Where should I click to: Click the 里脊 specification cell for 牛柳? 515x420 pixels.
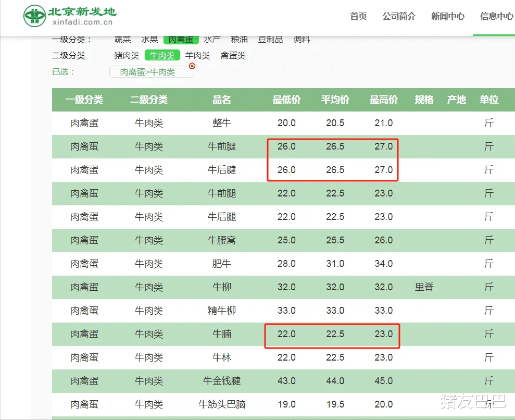pos(424,287)
